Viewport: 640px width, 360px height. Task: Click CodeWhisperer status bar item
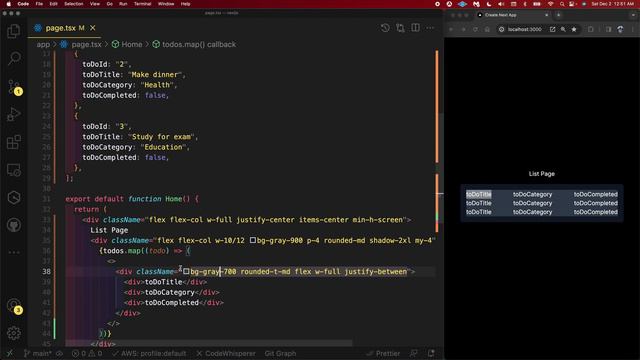226,353
